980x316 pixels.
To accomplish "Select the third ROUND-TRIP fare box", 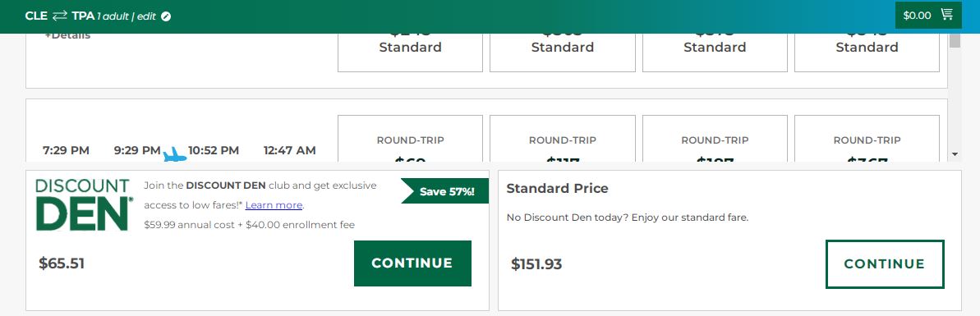I will pos(715,139).
